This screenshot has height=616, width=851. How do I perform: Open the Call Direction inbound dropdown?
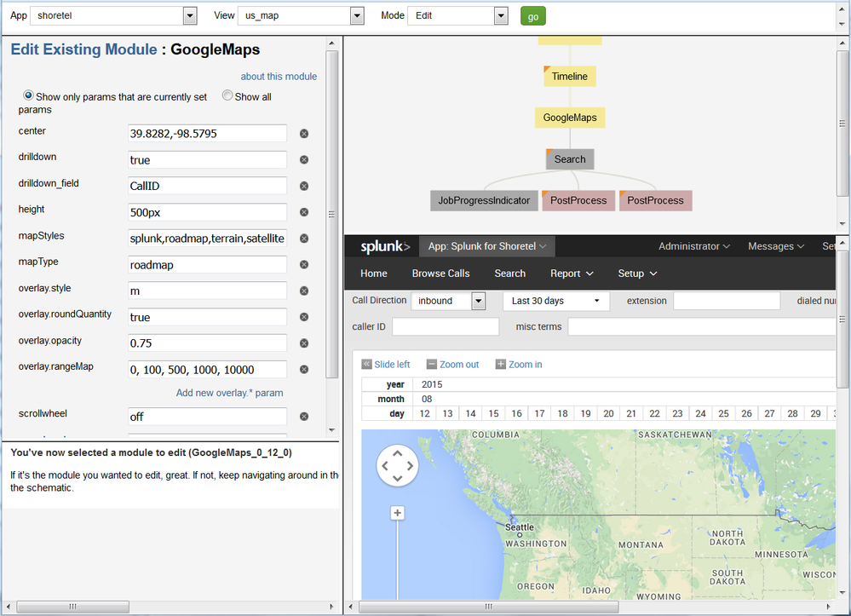(448, 301)
